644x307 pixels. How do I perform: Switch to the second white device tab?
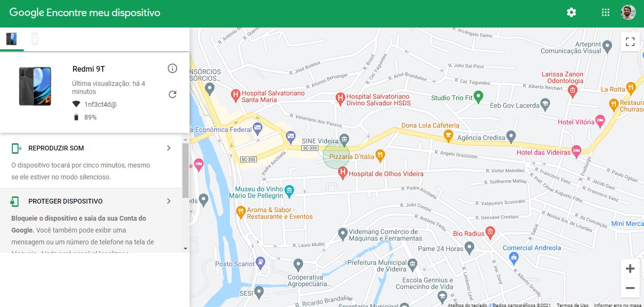35,39
